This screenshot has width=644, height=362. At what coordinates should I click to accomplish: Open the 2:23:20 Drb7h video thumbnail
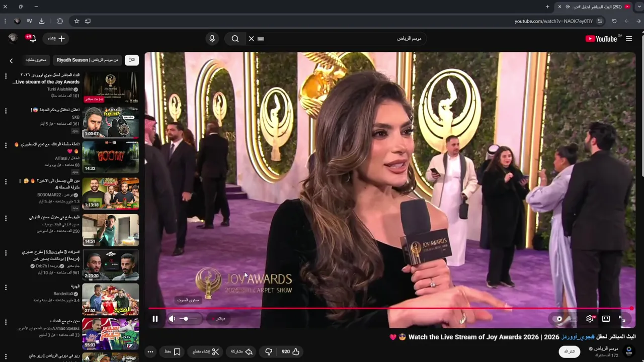(110, 264)
